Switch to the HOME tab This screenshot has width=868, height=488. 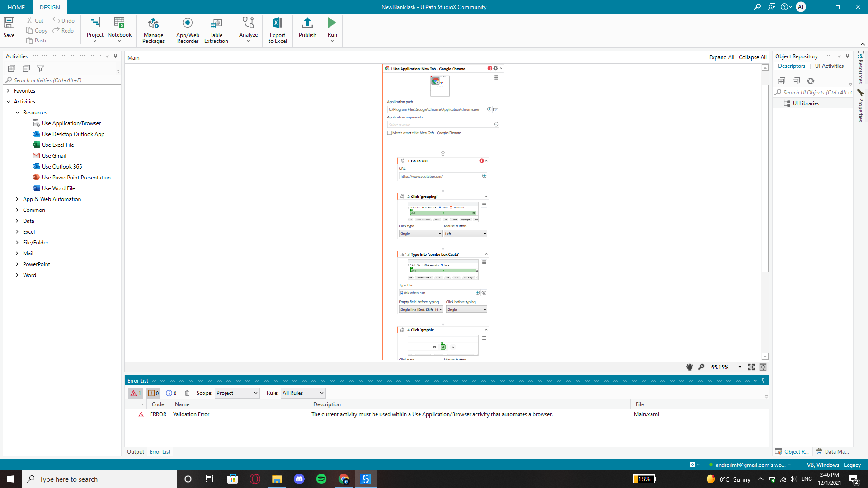coord(16,7)
